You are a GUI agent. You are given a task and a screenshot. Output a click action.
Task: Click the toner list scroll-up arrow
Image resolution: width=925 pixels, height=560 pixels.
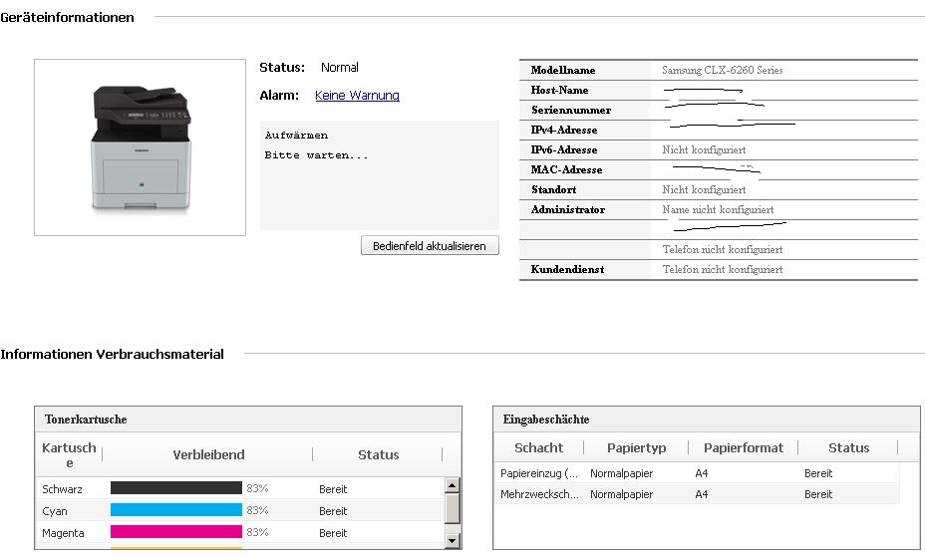[453, 485]
